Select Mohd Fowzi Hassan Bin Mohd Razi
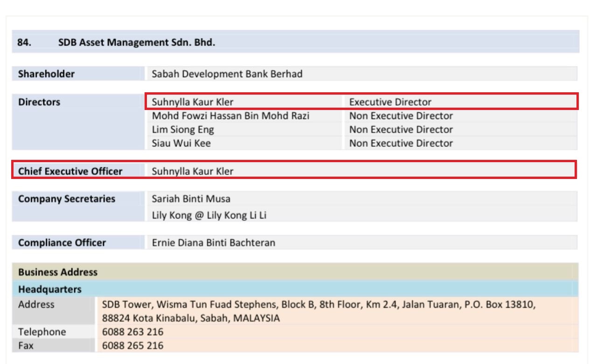The height and width of the screenshot is (364, 597). pos(230,116)
